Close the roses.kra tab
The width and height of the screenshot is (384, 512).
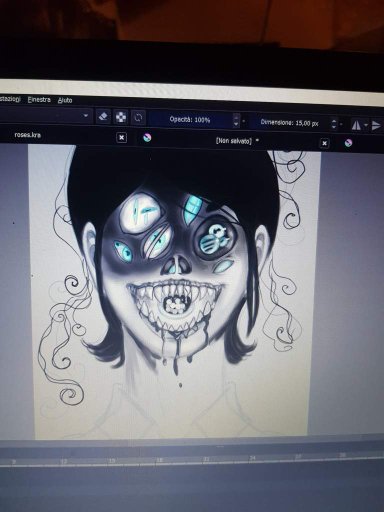(x=122, y=137)
